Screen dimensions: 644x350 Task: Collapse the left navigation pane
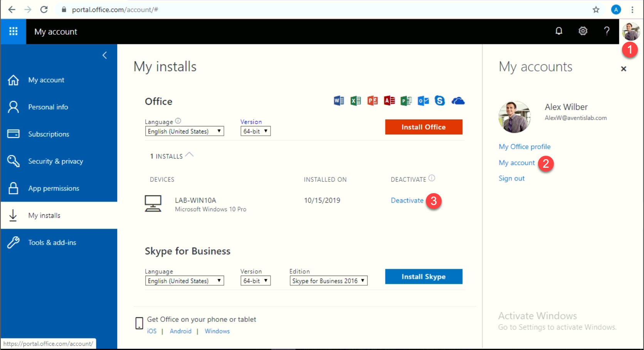[104, 56]
